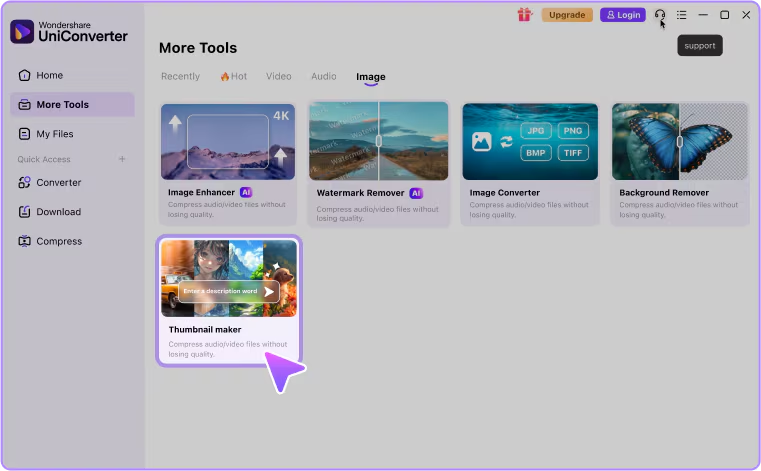Viewport: 761px width, 471px height.
Task: Click the Watermark Remover comparison slider handle
Action: [x=379, y=141]
